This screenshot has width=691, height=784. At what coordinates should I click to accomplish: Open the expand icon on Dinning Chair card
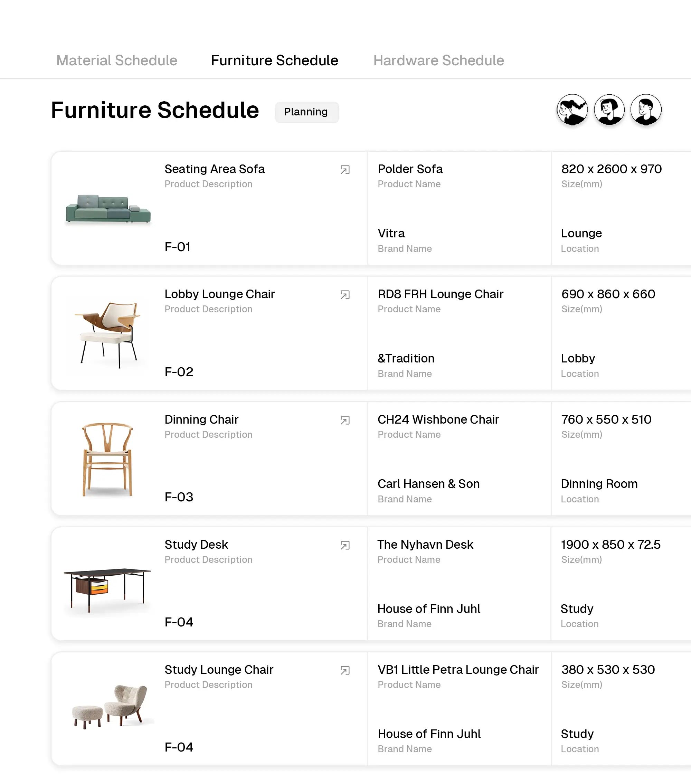tap(345, 419)
